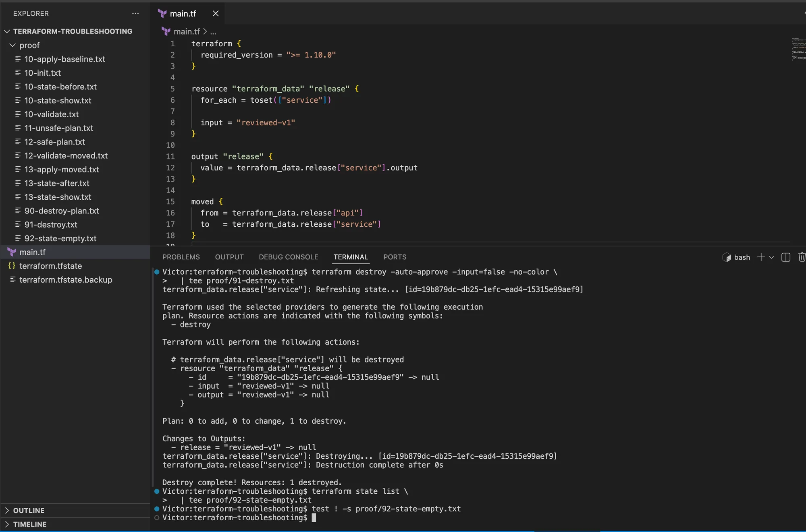Split the terminal pane
This screenshot has height=532, width=806.
point(786,257)
